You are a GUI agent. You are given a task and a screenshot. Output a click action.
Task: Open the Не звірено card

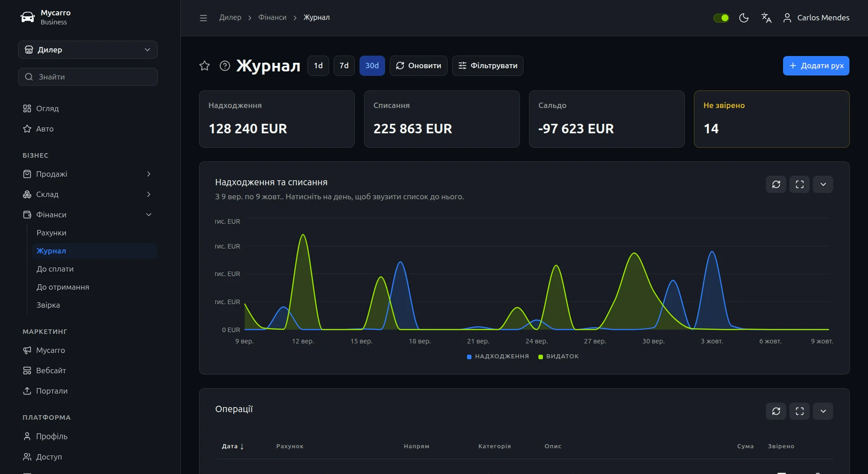771,119
